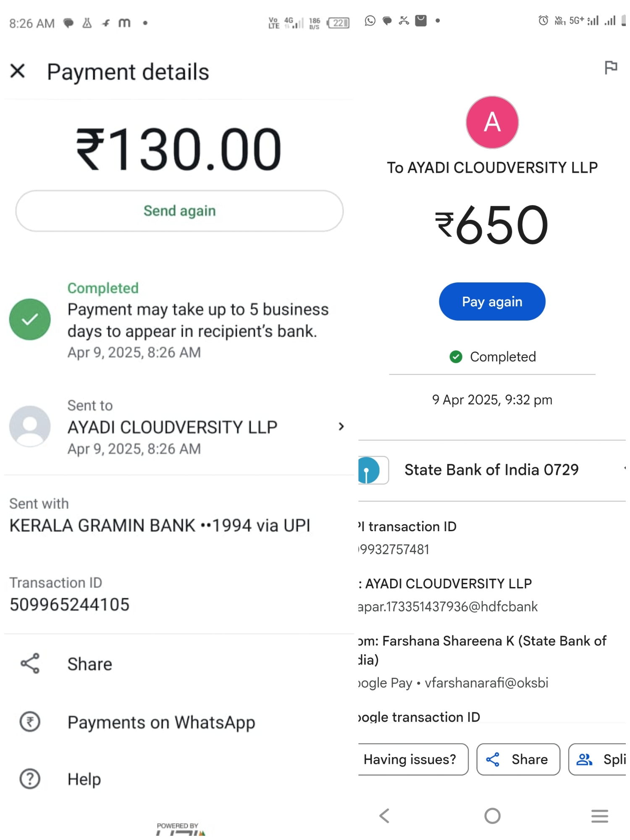Image resolution: width=630 pixels, height=840 pixels.
Task: Tap the Send again button
Action: point(179,211)
